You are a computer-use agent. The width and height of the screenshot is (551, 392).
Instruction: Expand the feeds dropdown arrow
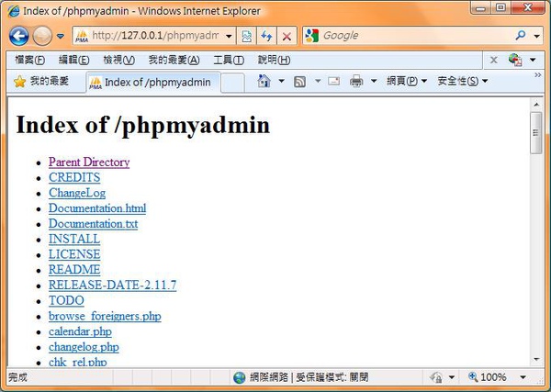point(318,81)
